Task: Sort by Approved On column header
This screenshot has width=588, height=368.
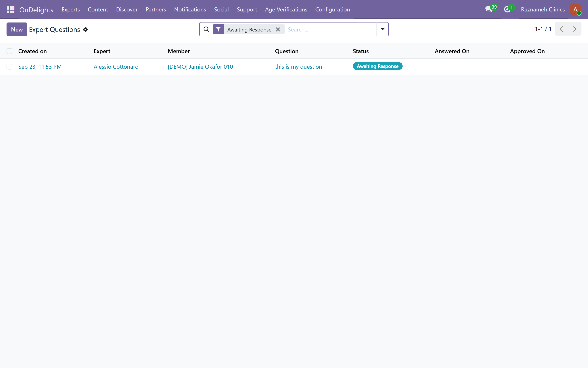Action: coord(528,51)
